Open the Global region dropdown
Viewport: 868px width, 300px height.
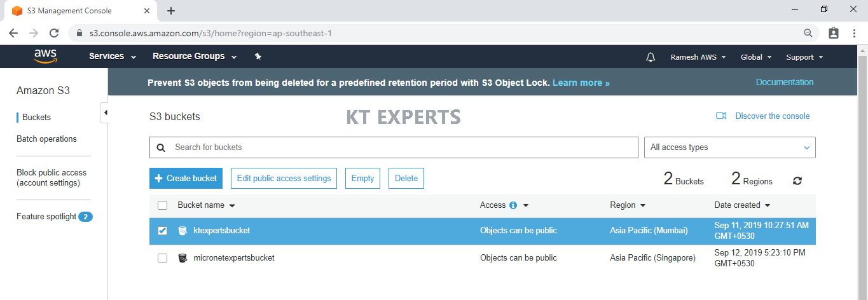coord(756,57)
